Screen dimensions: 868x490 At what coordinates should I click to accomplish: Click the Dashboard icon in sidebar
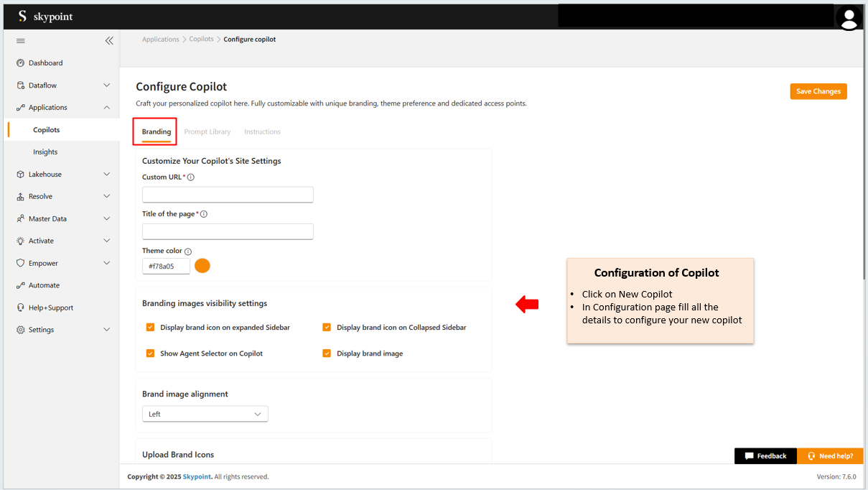[21, 63]
